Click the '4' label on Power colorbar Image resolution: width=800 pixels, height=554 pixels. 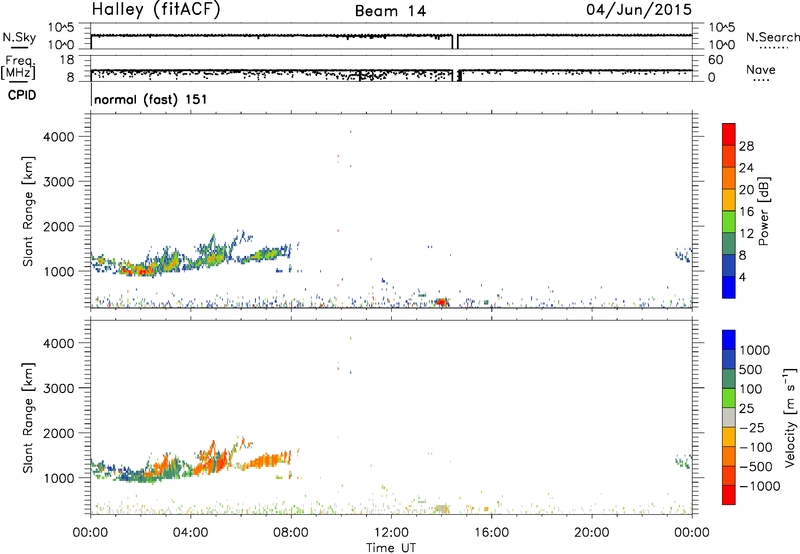click(743, 277)
